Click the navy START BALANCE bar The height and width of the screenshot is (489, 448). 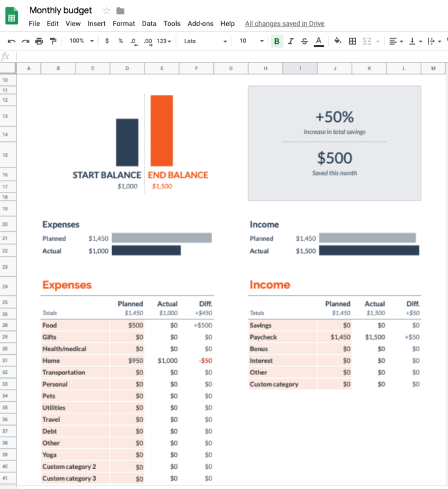click(127, 142)
